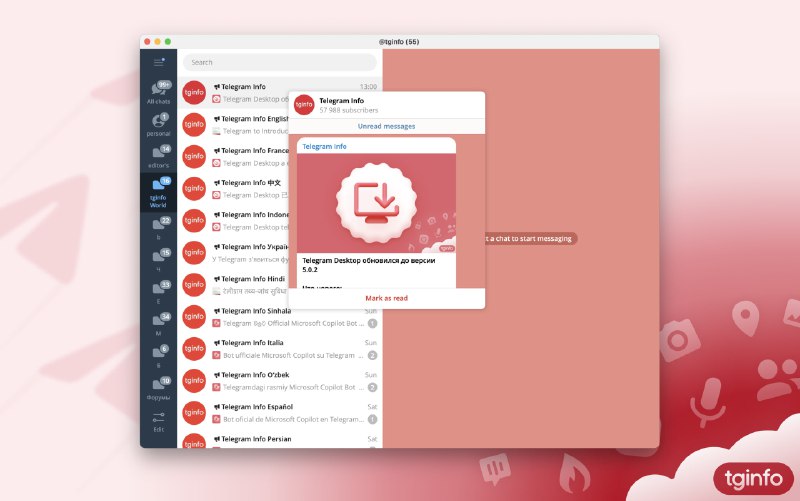Click tginfo avatar in preview popup header

304,105
